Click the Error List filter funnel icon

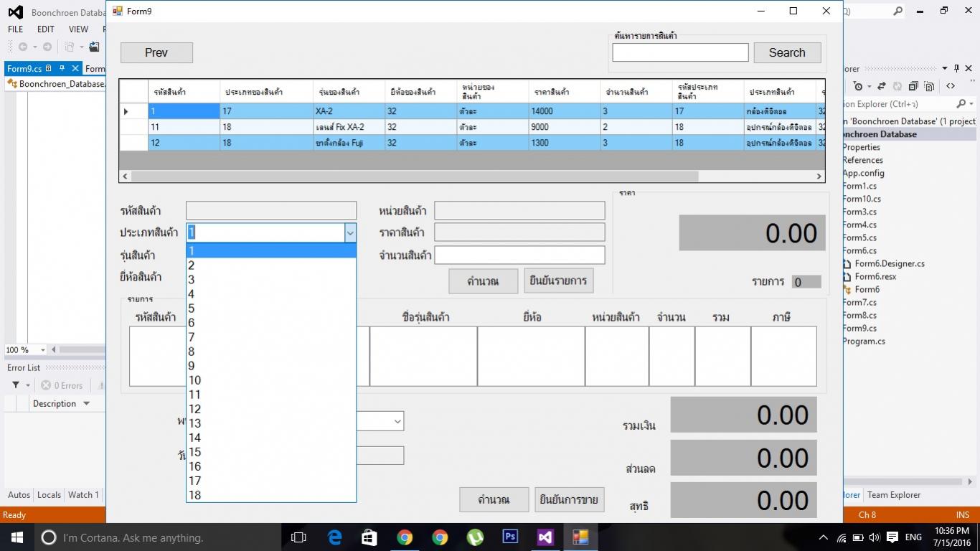click(16, 385)
